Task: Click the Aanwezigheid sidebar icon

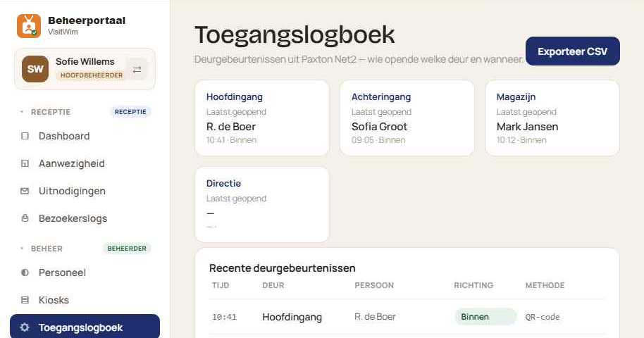Action: click(25, 163)
